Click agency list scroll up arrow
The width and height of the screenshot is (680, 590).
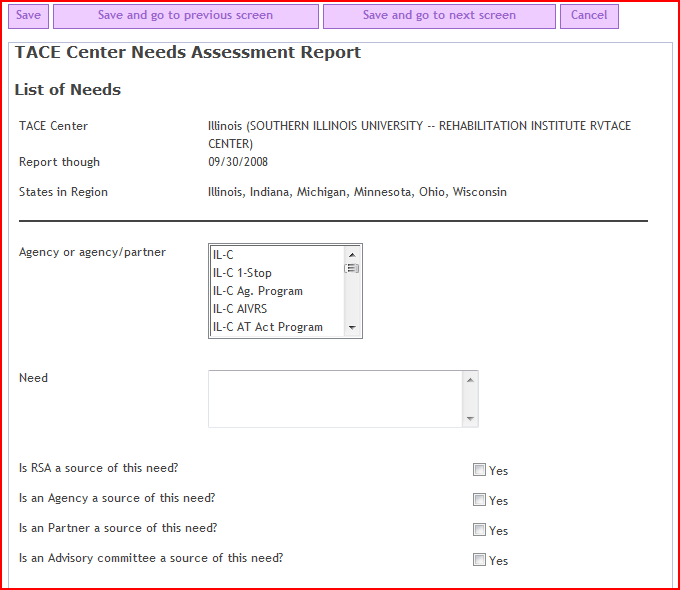click(352, 255)
